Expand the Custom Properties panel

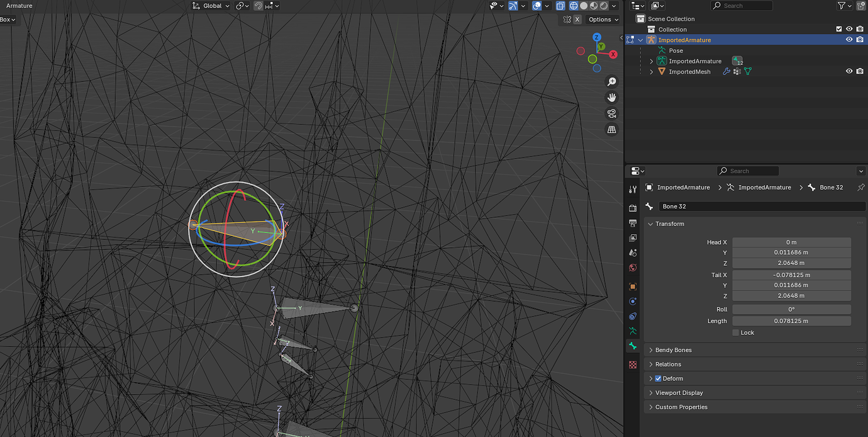point(754,407)
